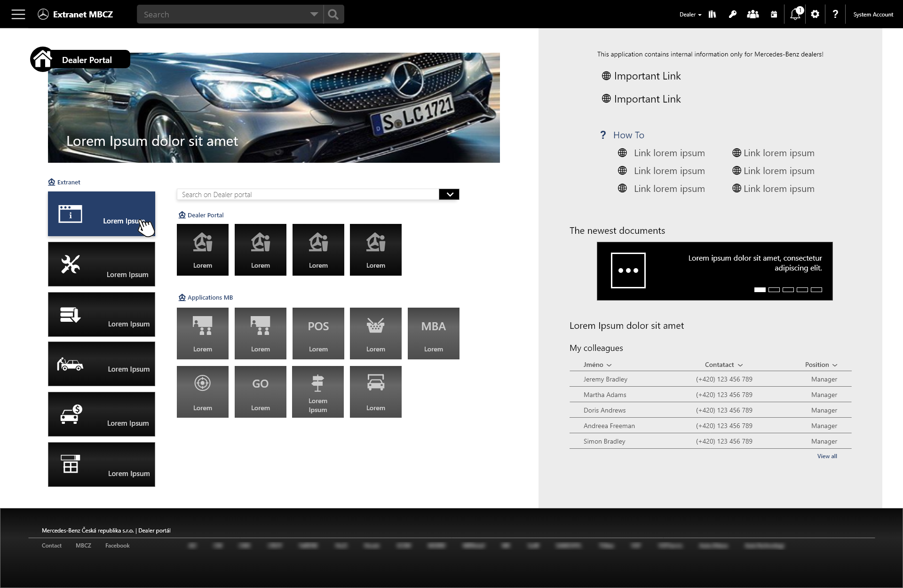
Task: Open the settings gear in header
Action: click(x=815, y=14)
